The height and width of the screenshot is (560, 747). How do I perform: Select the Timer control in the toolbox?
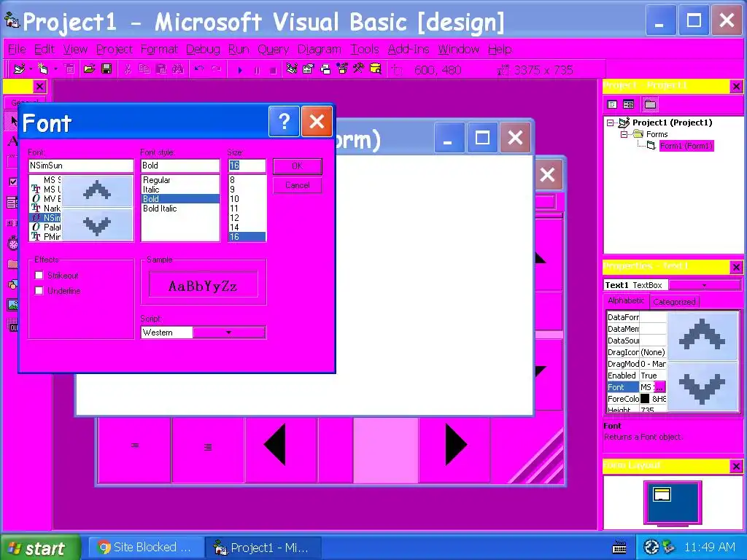(12, 244)
